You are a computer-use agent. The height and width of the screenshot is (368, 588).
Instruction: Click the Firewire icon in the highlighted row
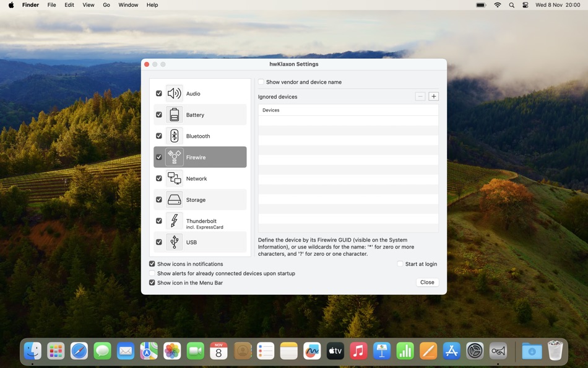coord(174,157)
